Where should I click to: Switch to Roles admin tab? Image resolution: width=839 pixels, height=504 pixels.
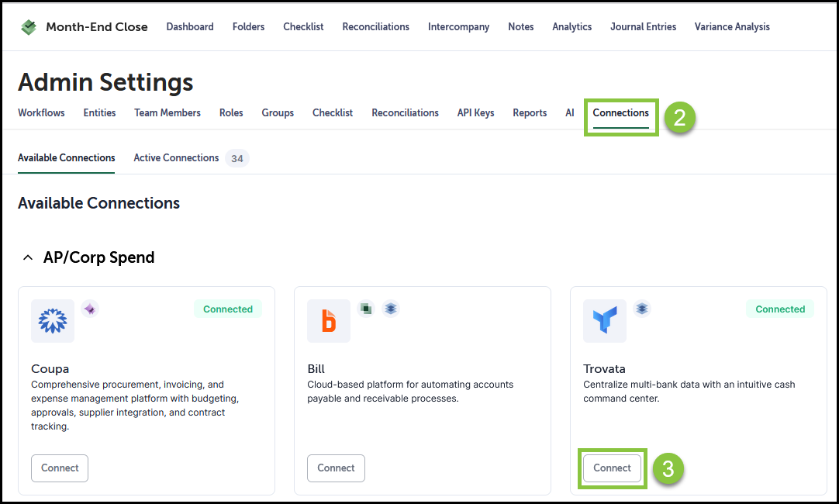[x=231, y=113]
